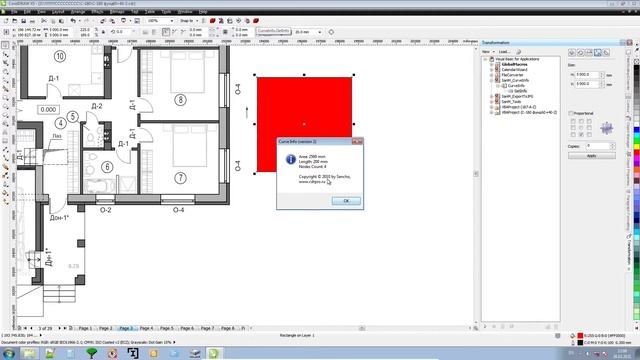The width and height of the screenshot is (640, 360).
Task: Click the Windows Start button
Action: coord(9,353)
